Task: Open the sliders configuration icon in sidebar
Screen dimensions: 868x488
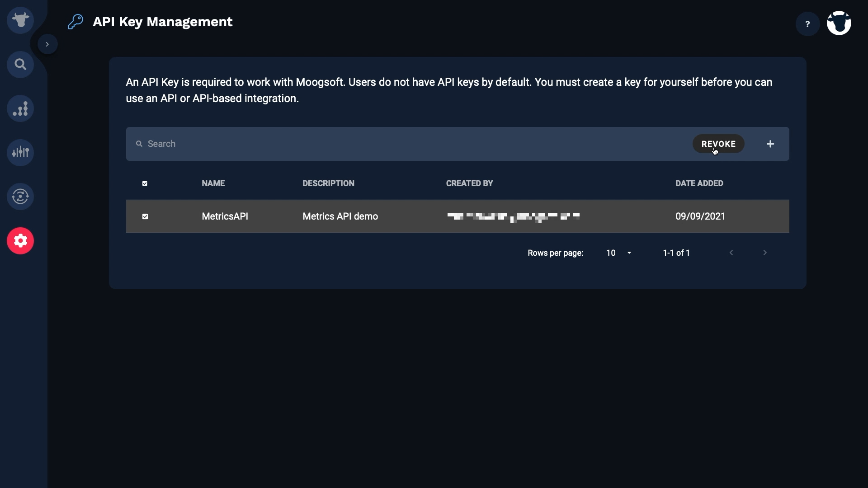Action: pos(20,152)
